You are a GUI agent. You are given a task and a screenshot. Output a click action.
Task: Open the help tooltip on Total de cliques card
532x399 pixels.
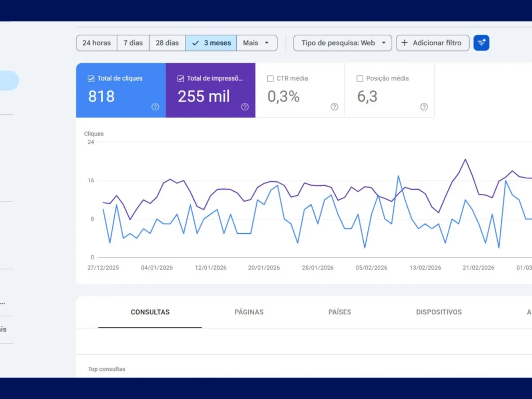[155, 107]
